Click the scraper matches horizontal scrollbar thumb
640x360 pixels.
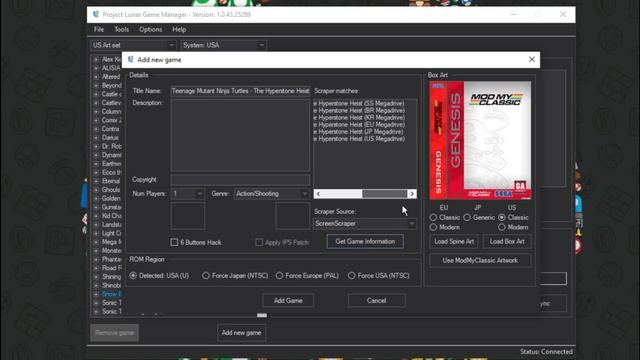point(384,194)
